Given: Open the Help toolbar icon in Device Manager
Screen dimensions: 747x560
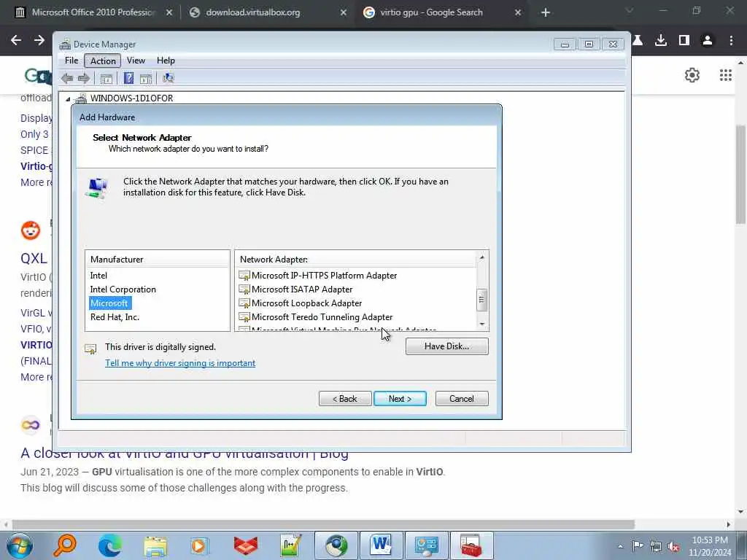Looking at the screenshot, I should 128,78.
